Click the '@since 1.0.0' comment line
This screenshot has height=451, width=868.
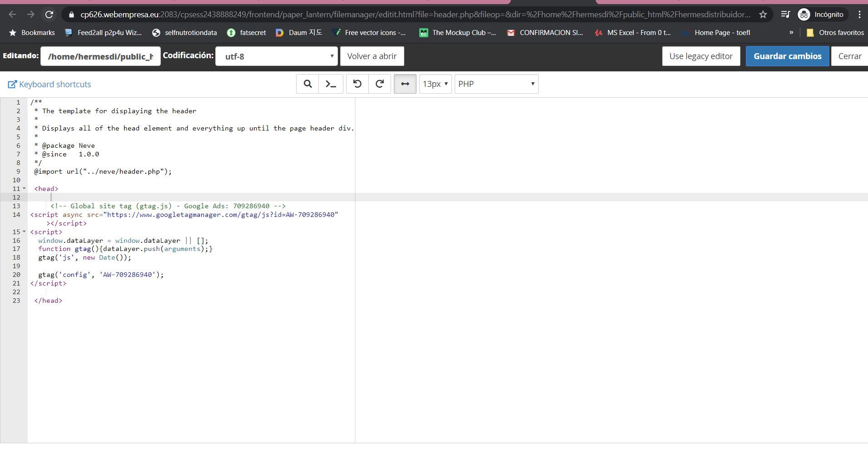click(x=67, y=154)
